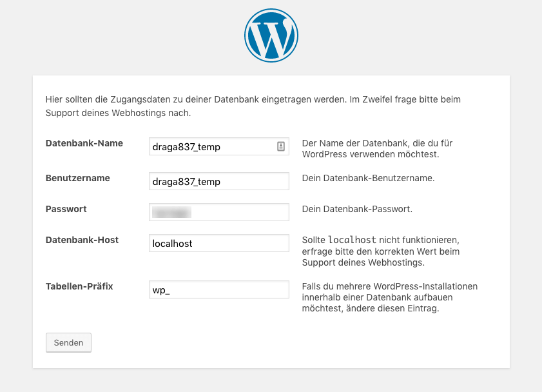Edit the Tabellen-Präfix field with wp_
This screenshot has height=392, width=542.
tap(219, 289)
